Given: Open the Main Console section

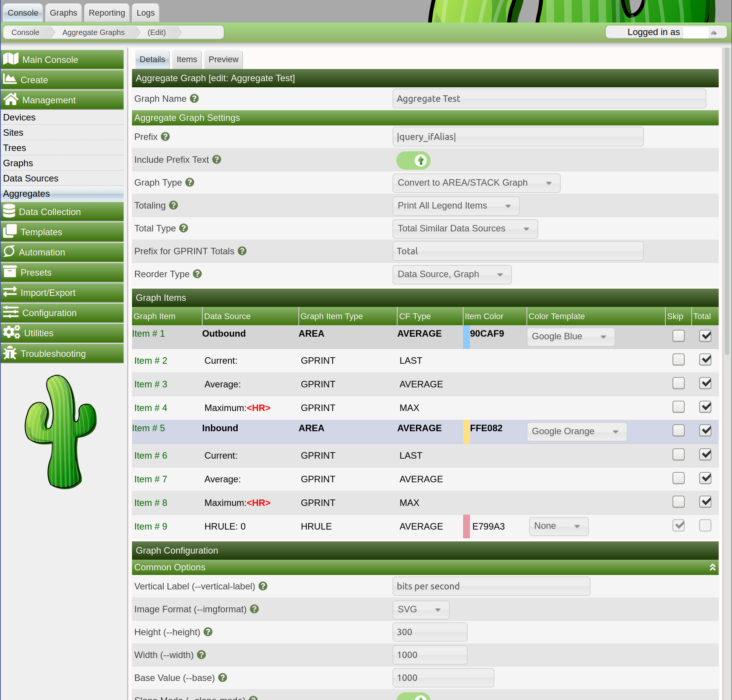Looking at the screenshot, I should pos(11,59).
